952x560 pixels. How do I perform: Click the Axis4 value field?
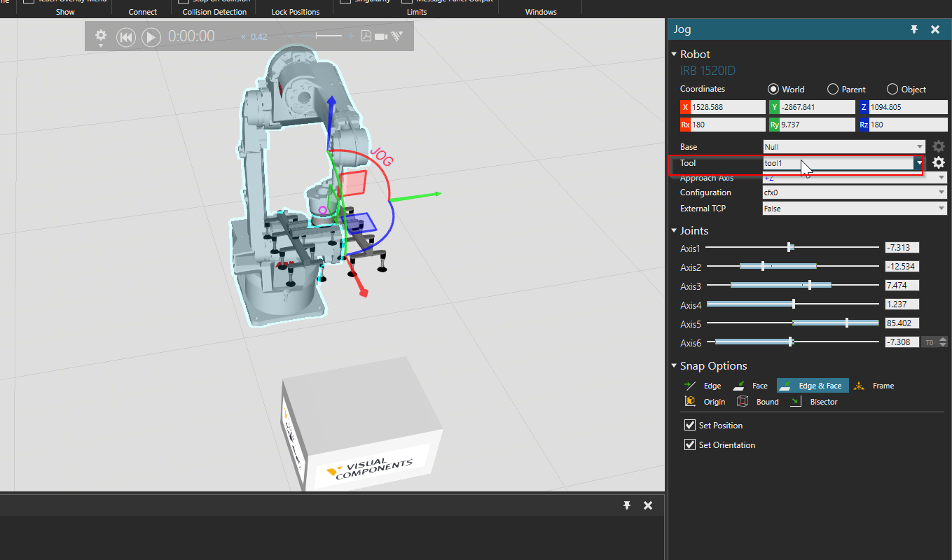(x=902, y=304)
